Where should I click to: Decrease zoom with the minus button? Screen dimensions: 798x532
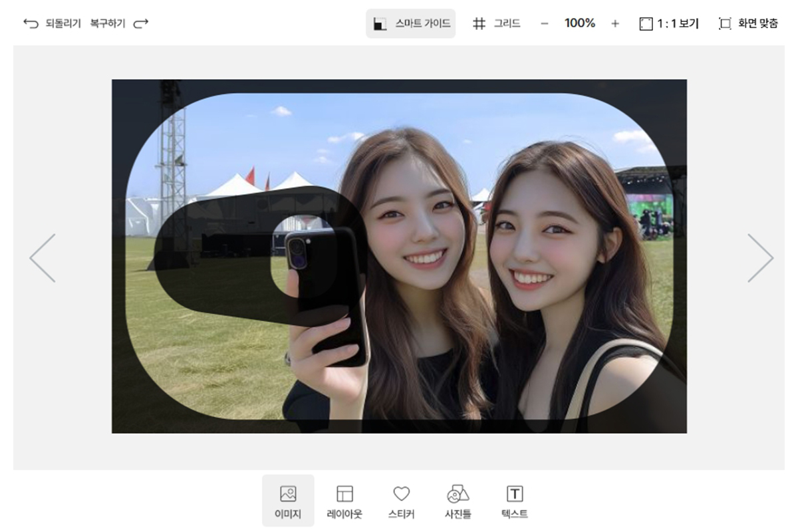coord(545,23)
